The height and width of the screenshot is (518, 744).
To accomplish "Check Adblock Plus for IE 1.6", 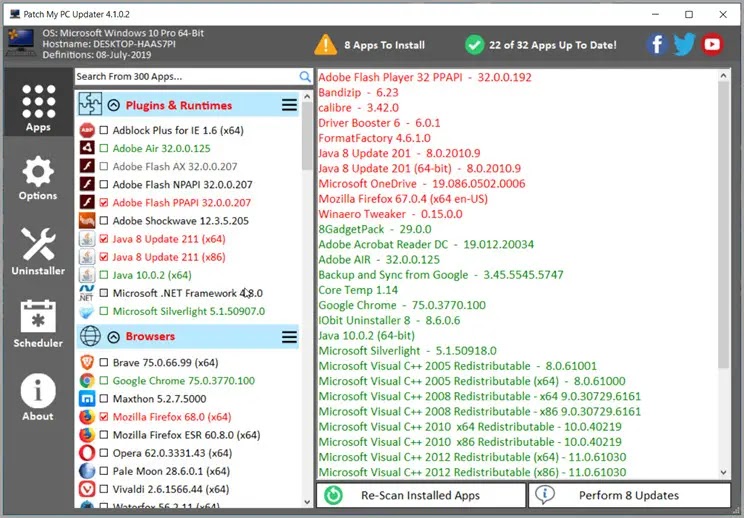I will 104,130.
